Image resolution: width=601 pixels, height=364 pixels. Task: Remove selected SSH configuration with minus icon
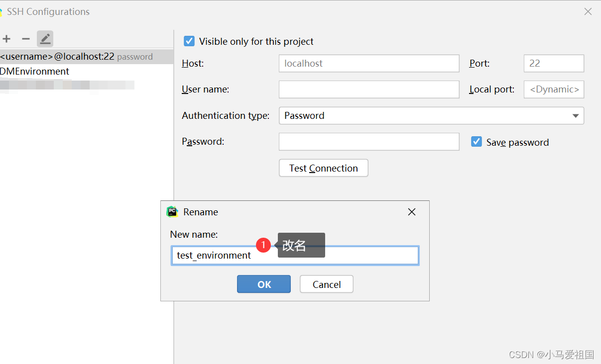(26, 39)
